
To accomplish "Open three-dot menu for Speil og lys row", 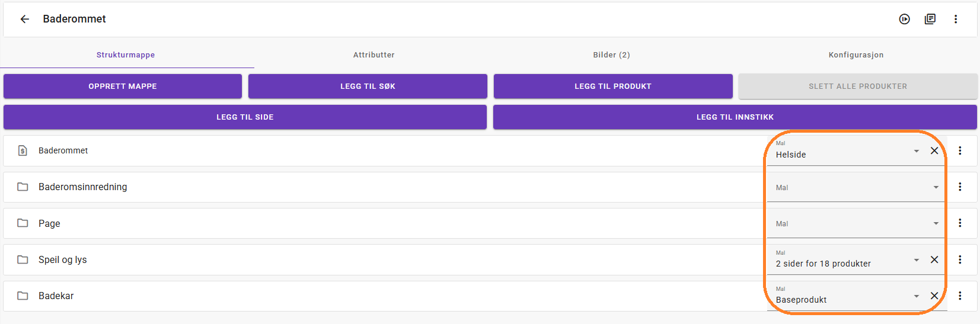I will [960, 259].
